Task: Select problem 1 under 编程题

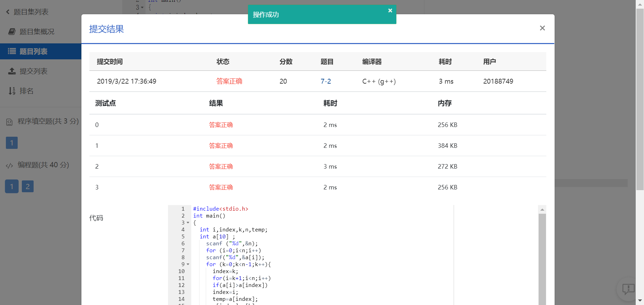Action: (12, 186)
